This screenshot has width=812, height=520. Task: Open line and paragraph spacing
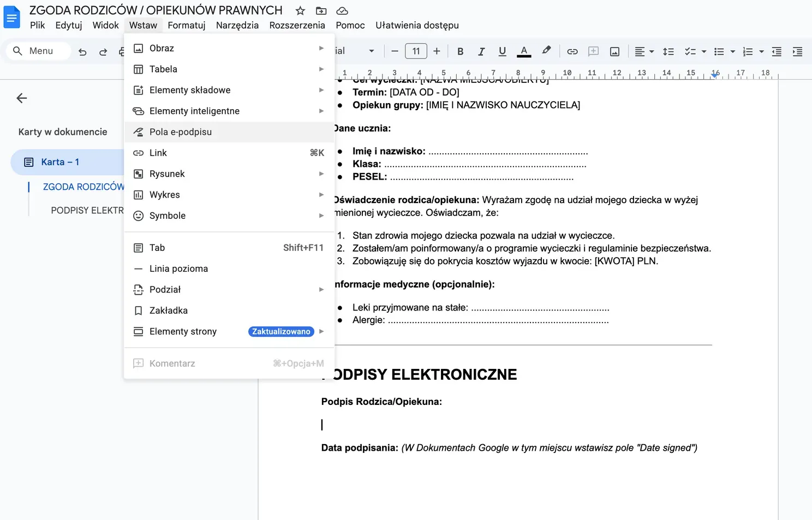point(668,51)
